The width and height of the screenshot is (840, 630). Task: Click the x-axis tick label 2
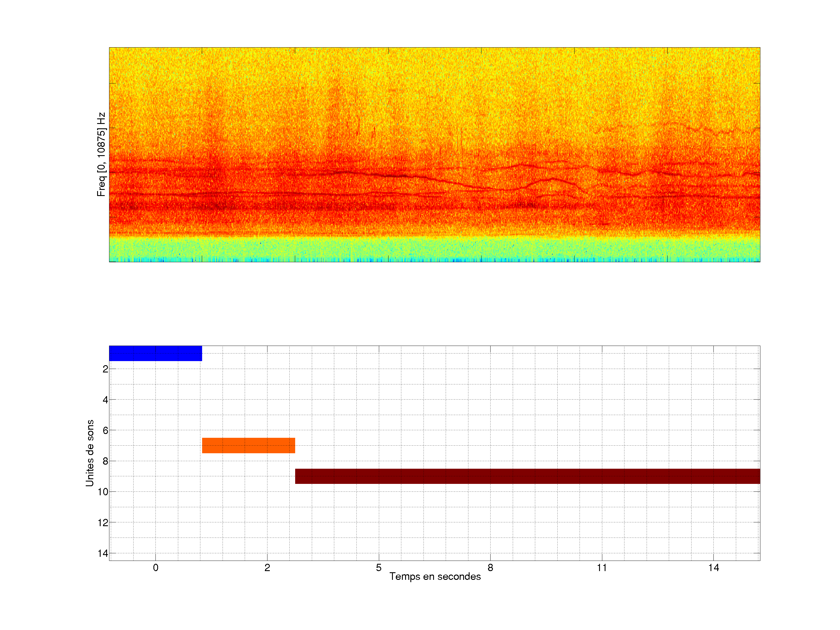[x=267, y=568]
